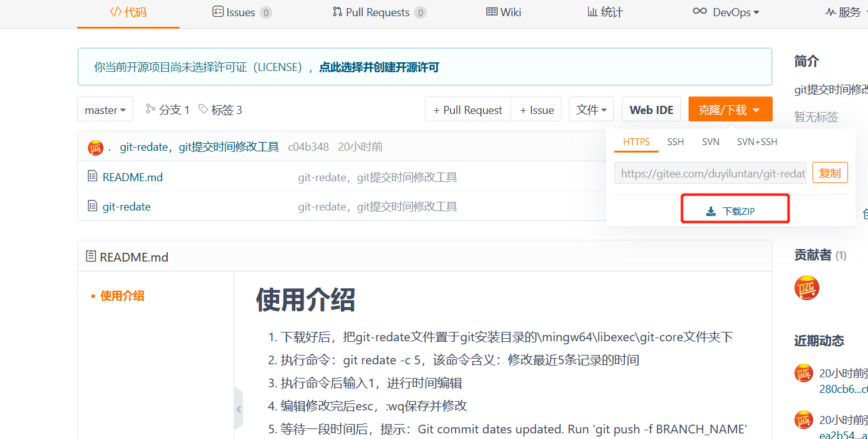The height and width of the screenshot is (439, 868).
Task: Click the README.md file row icon
Action: pos(92,176)
